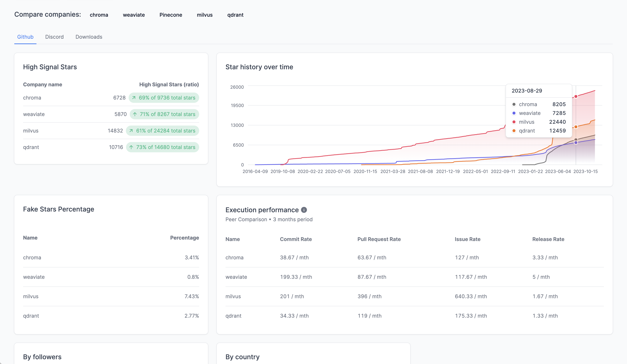627x364 pixels.
Task: Click the qdrant 73% up arrow icon
Action: pos(131,147)
